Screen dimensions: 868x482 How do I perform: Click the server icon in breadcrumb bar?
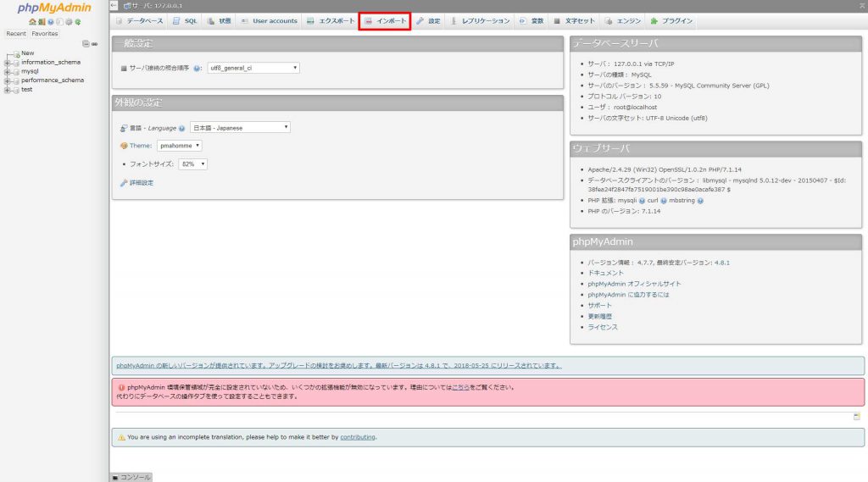tap(127, 6)
